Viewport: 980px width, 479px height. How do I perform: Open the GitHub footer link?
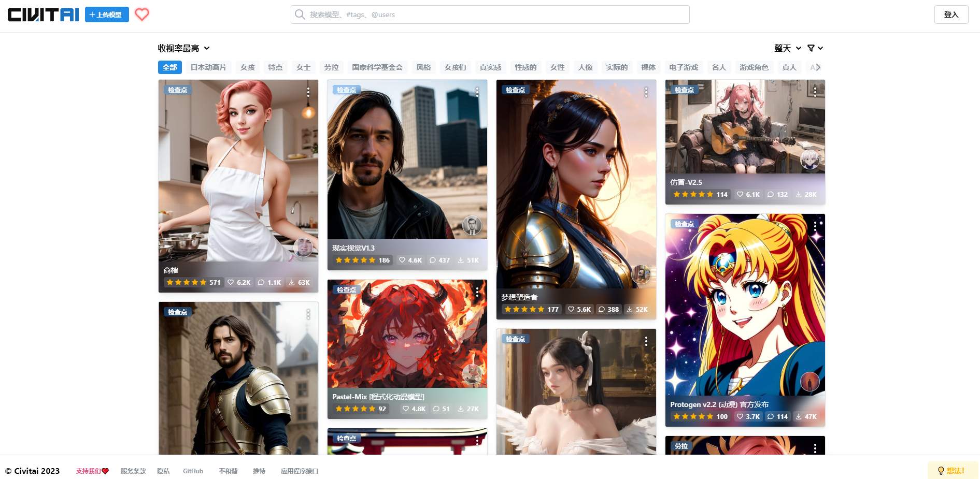pyautogui.click(x=193, y=471)
